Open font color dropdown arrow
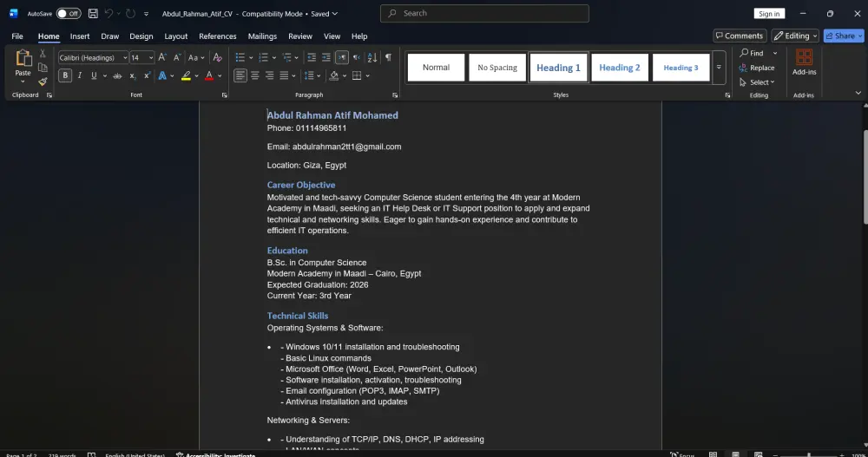Image resolution: width=868 pixels, height=457 pixels. (220, 75)
